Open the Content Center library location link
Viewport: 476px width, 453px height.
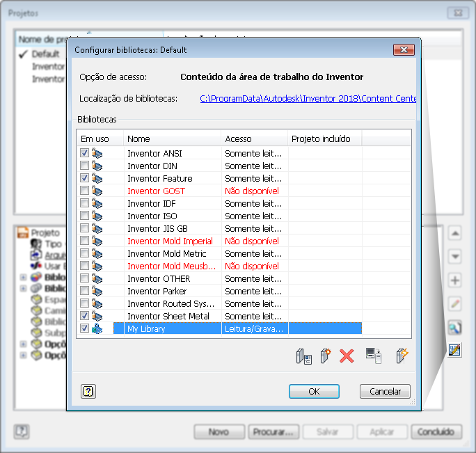308,98
